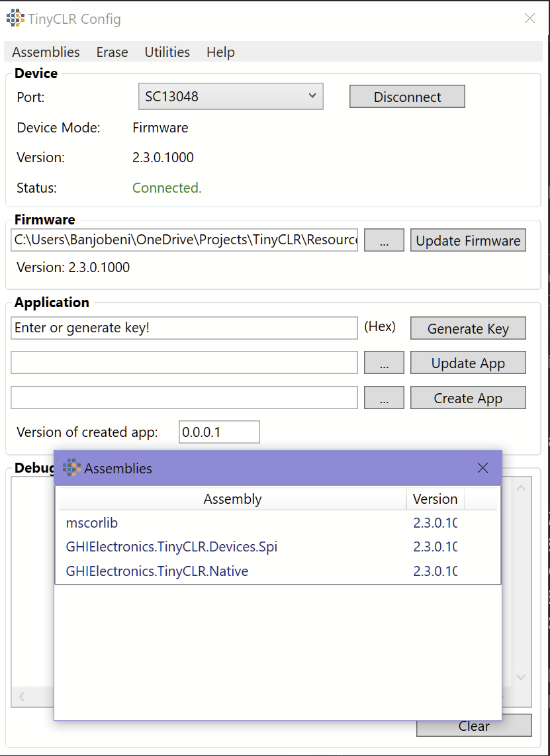Click the Generate Key button

pyautogui.click(x=468, y=328)
